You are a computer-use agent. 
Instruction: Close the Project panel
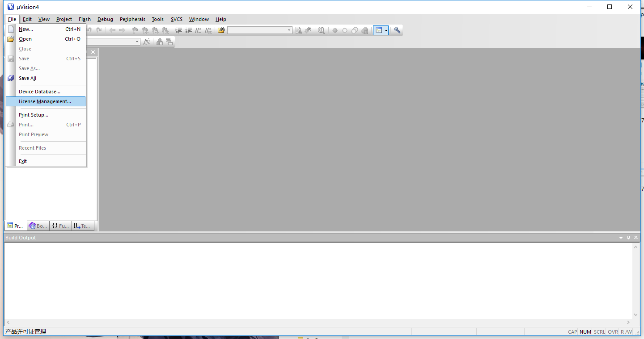click(x=93, y=52)
